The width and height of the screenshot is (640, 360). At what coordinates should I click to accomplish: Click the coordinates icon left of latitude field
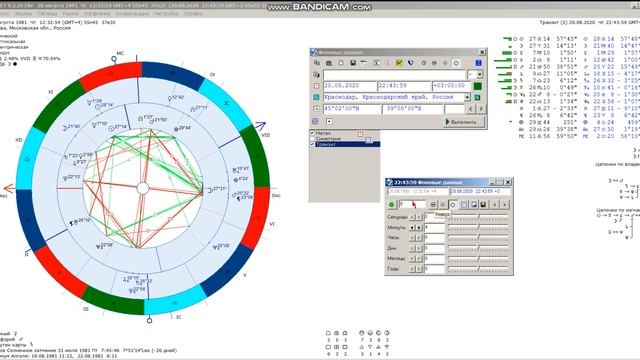pos(316,109)
